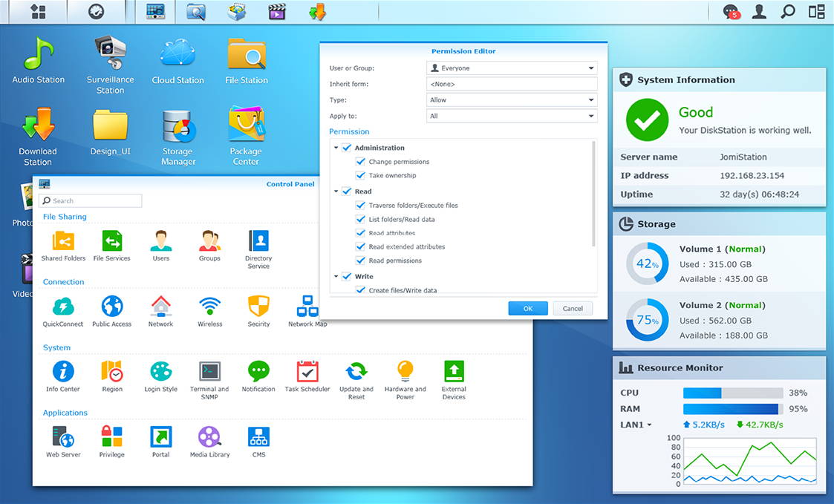Switch to Control Panel taskbar item
Screen dimensions: 834x504
point(155,12)
